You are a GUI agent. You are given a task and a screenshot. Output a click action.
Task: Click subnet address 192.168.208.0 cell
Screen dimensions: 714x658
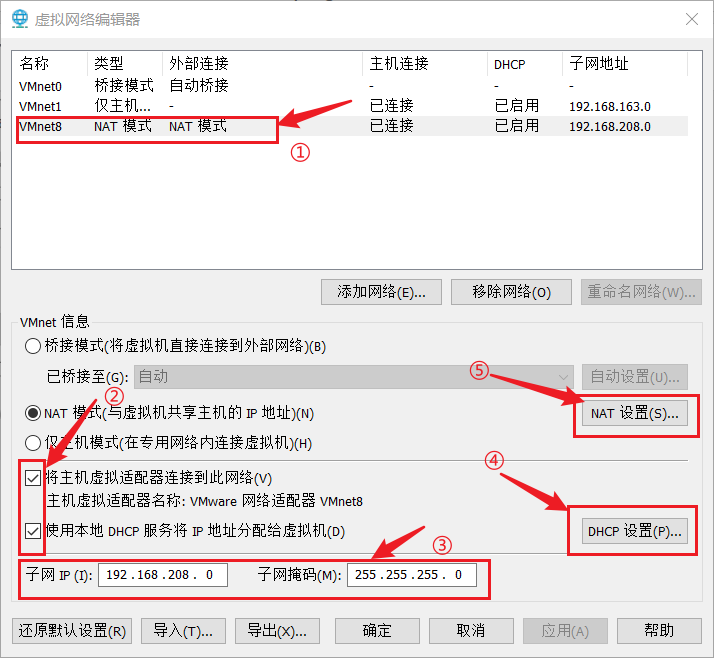[610, 127]
